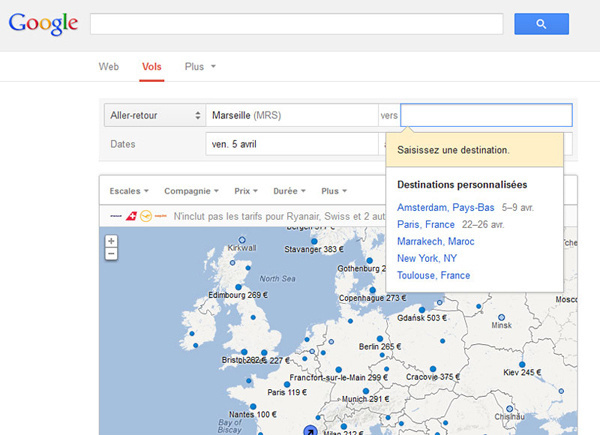Expand the Prix filter dropdown
The image size is (600, 435).
246,190
